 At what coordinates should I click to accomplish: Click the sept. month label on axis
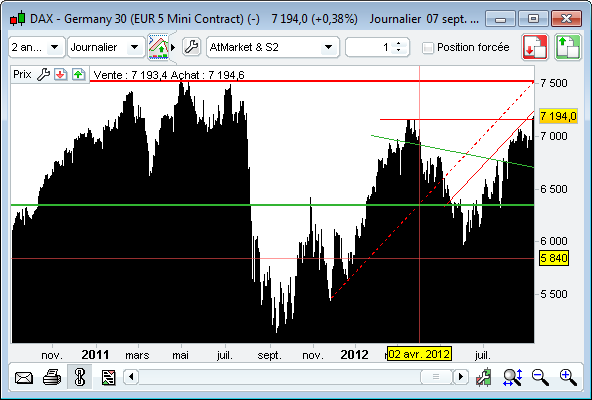pyautogui.click(x=269, y=355)
